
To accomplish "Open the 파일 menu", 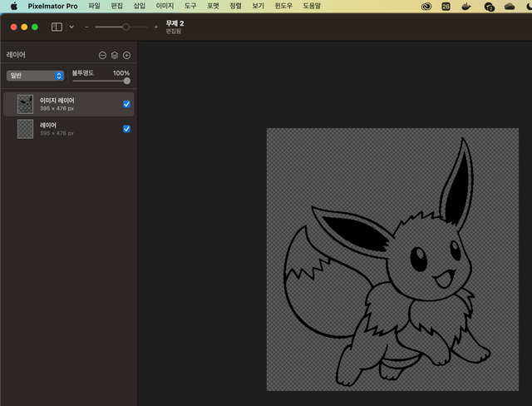I will (94, 6).
